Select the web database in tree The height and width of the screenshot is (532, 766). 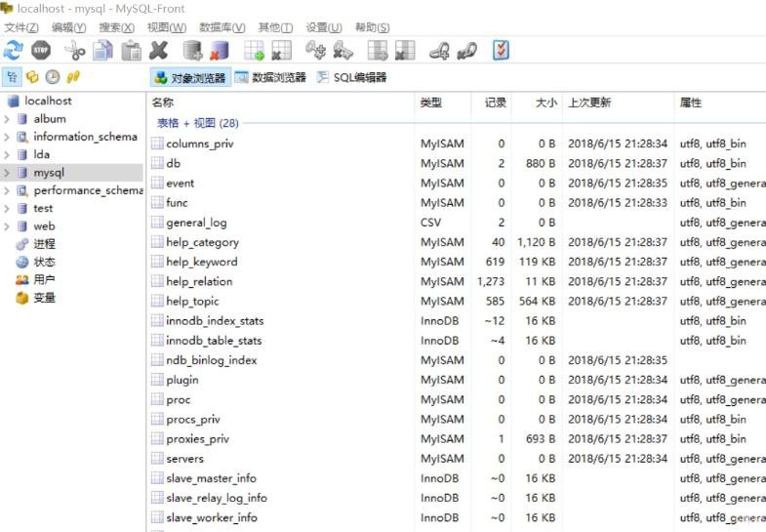44,226
